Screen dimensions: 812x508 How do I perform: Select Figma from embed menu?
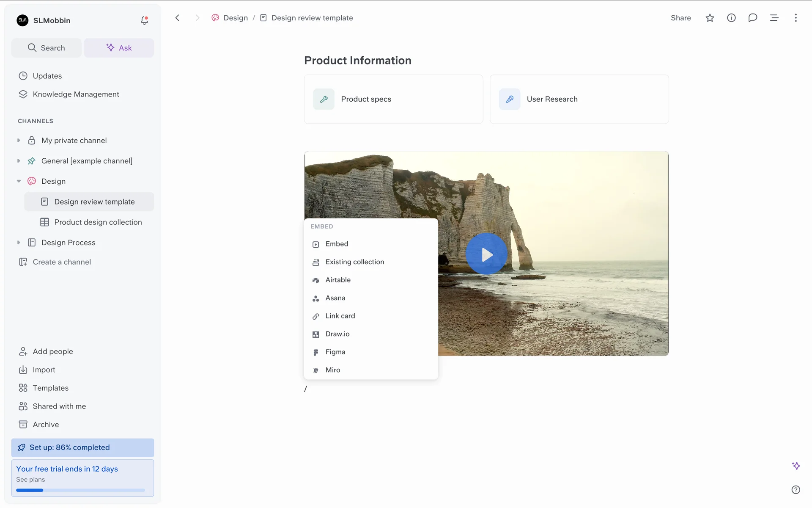(x=335, y=352)
